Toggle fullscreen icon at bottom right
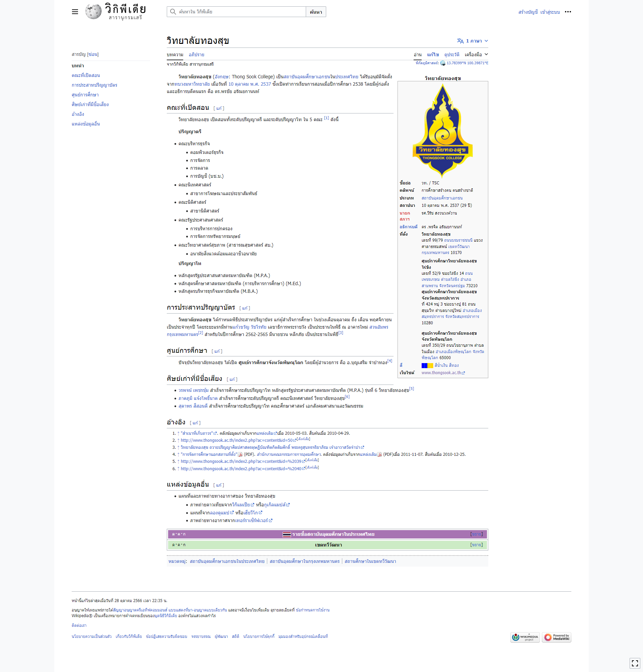 pos(634,663)
